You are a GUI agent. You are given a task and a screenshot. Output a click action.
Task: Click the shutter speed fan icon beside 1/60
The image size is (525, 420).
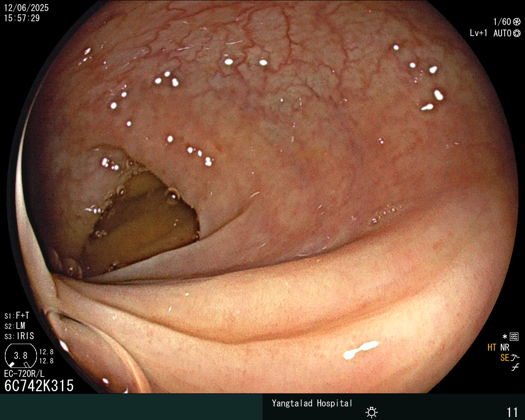[517, 22]
